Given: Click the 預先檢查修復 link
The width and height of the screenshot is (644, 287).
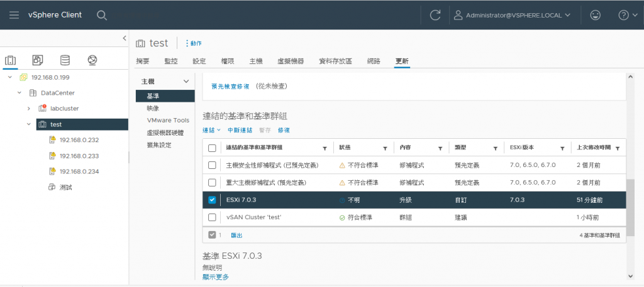Looking at the screenshot, I should click(230, 87).
